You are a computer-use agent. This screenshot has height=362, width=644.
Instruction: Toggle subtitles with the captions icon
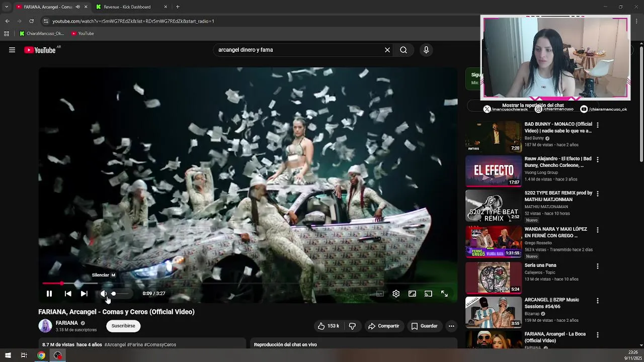pyautogui.click(x=380, y=294)
